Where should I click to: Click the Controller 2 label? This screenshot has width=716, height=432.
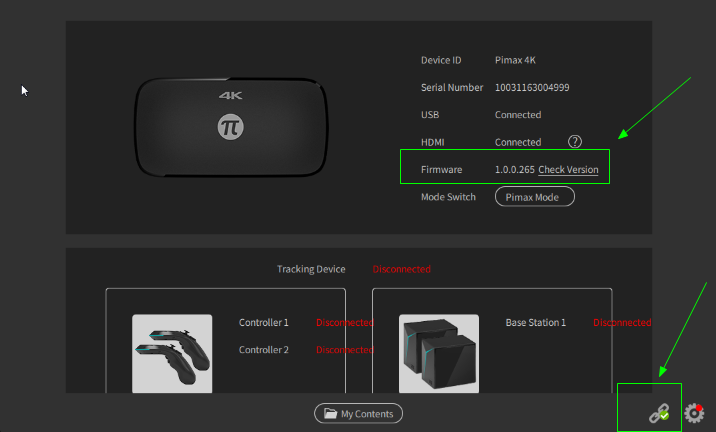click(263, 350)
